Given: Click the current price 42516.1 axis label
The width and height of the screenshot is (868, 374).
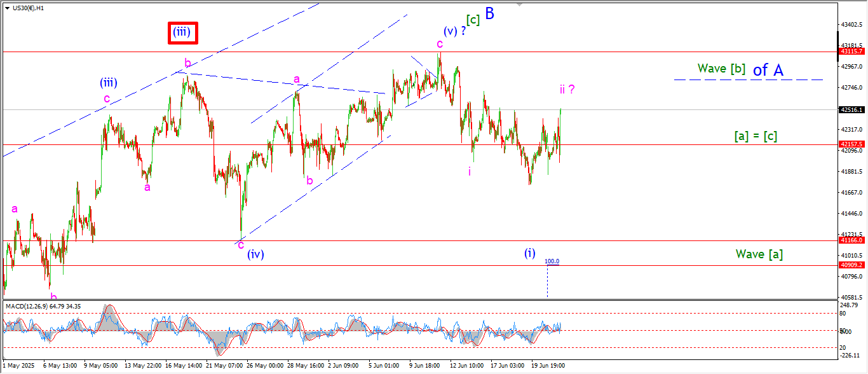Looking at the screenshot, I should point(851,109).
